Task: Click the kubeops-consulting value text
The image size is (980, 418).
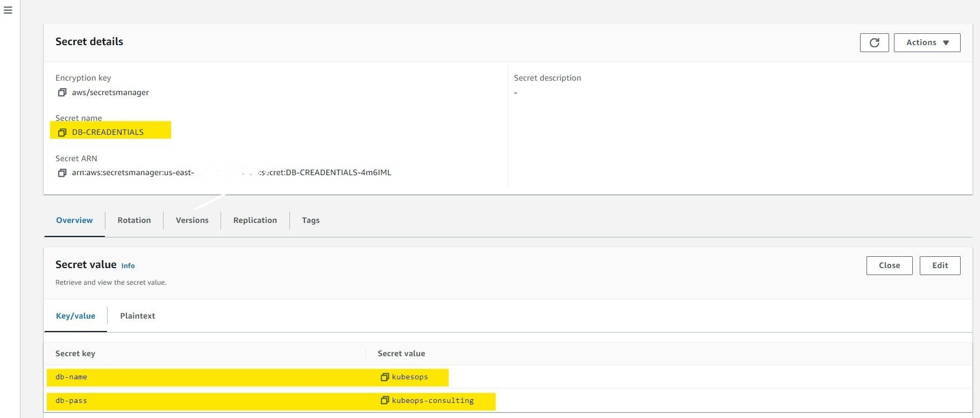Action: [x=433, y=401]
